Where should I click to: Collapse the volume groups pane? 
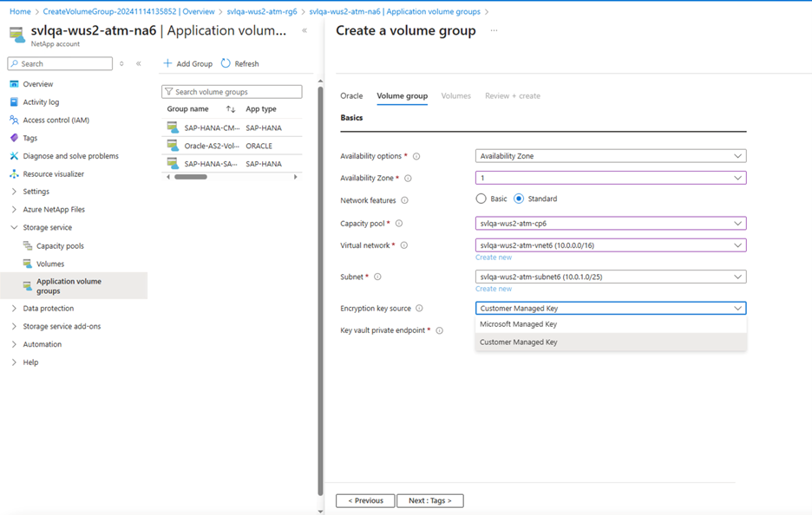[304, 30]
